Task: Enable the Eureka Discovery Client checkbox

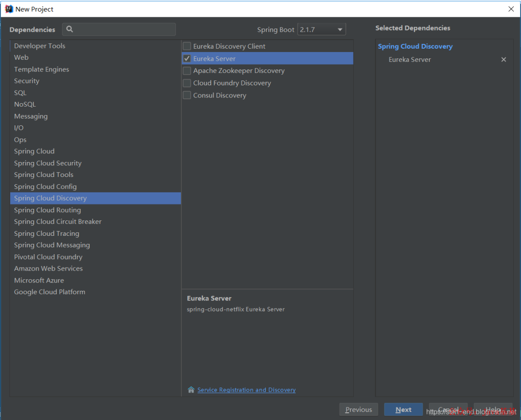Action: coord(187,46)
